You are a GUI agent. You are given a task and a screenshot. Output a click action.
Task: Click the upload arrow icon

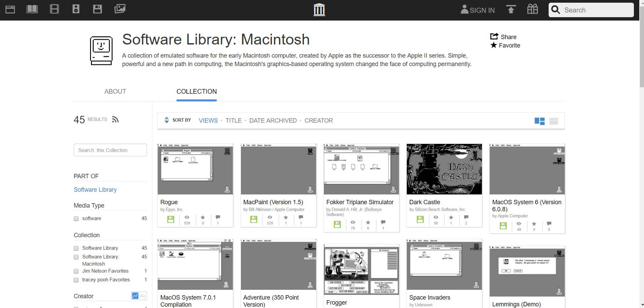pos(511,9)
